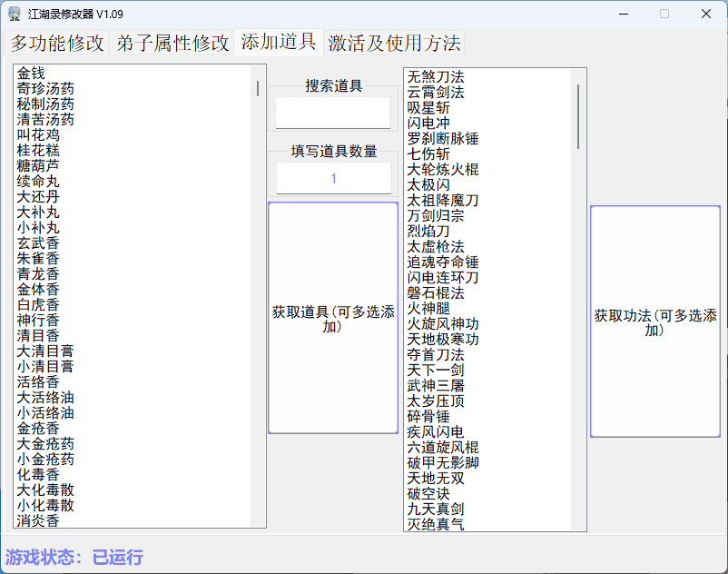
Task: Open the 弟子属性修改 tab
Action: coord(172,44)
